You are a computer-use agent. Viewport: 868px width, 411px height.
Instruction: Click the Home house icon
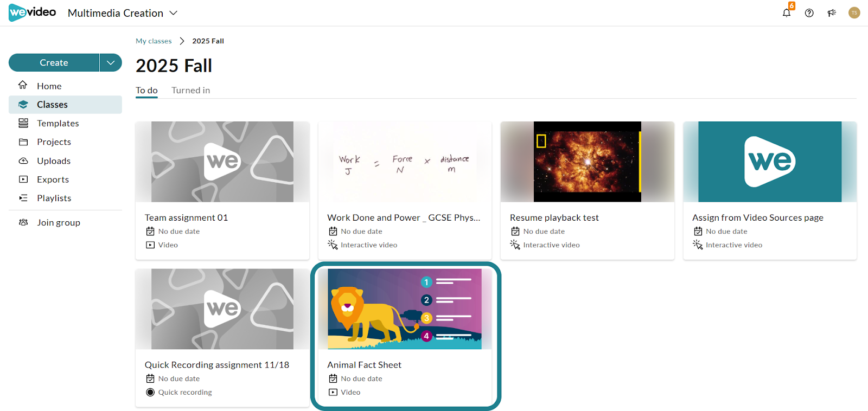click(23, 85)
